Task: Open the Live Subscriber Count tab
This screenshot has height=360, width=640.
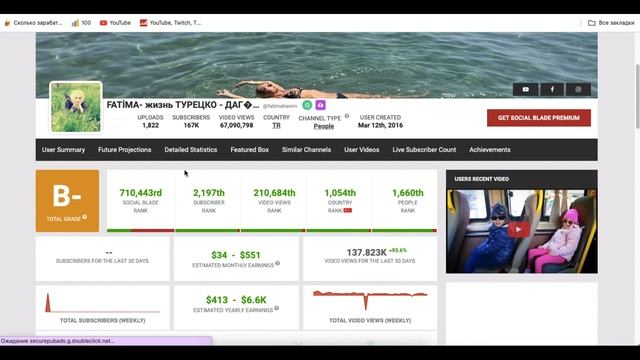Action: 424,150
